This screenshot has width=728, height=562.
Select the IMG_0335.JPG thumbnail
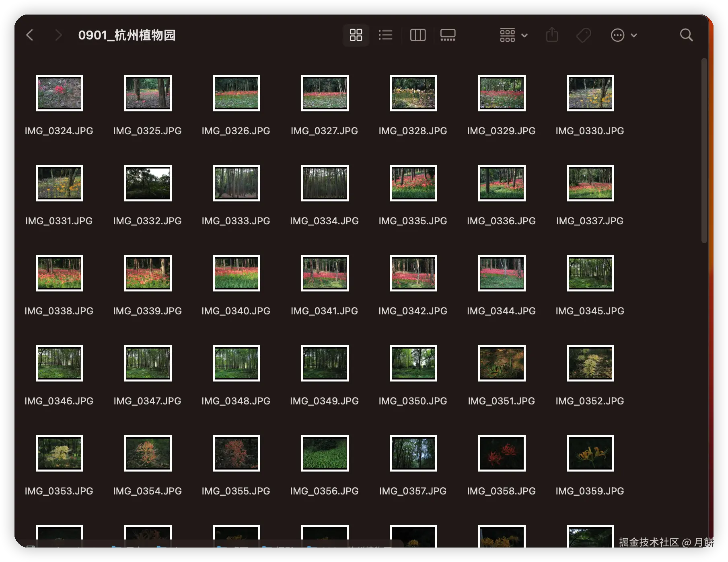tap(413, 183)
